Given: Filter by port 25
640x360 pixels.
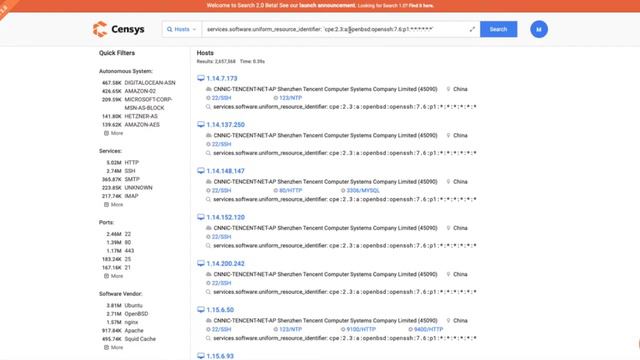Looking at the screenshot, I should point(128,259).
